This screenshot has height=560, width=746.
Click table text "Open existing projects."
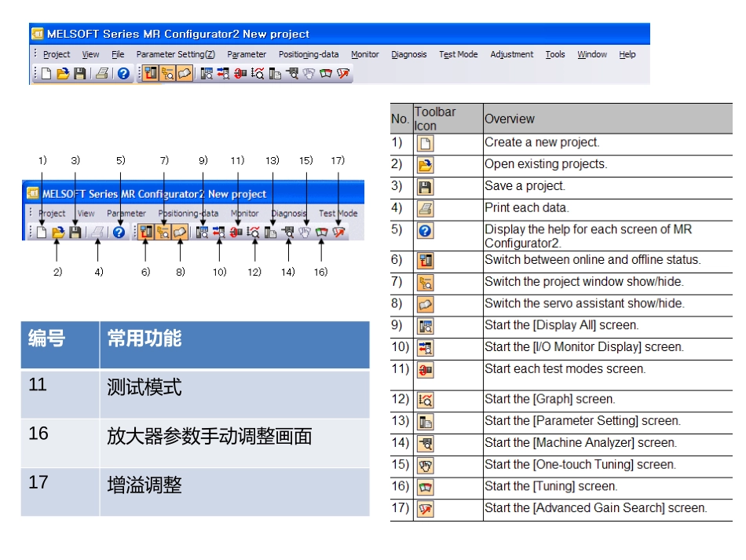click(547, 164)
